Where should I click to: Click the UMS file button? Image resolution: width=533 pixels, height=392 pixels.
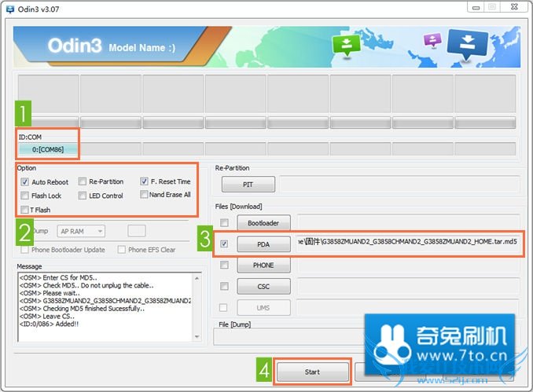263,308
